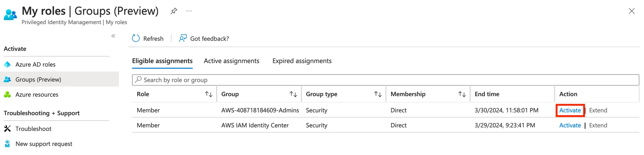Sort table by Membership column
Viewport: 644px width, 155px height.
click(462, 94)
